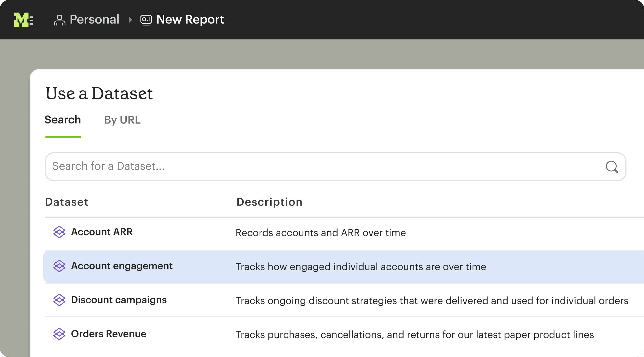Image resolution: width=644 pixels, height=357 pixels.
Task: Select the Search tab
Action: click(63, 120)
